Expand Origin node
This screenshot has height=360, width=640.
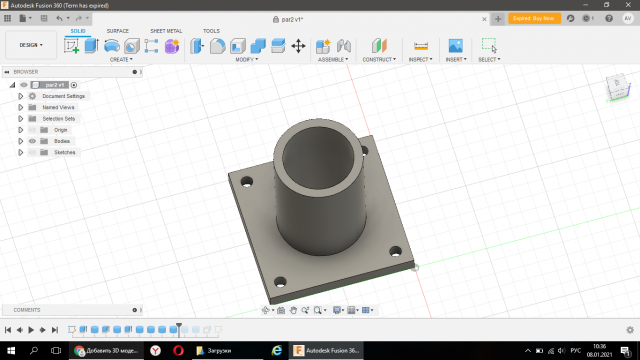point(20,130)
